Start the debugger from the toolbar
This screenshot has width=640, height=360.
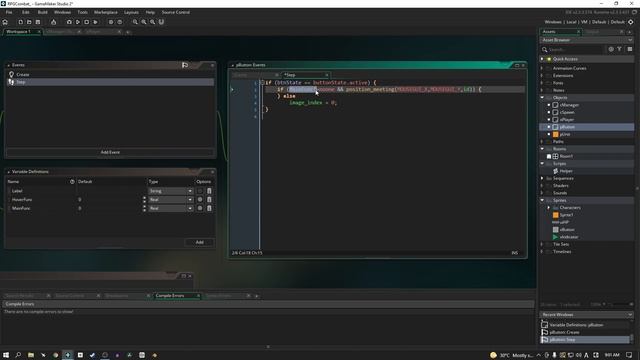coord(69,22)
